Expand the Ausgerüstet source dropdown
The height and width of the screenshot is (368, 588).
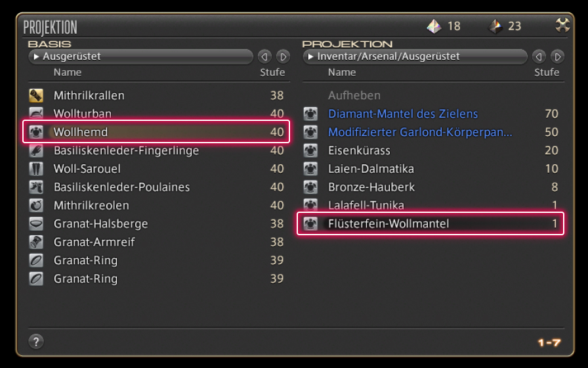click(140, 57)
